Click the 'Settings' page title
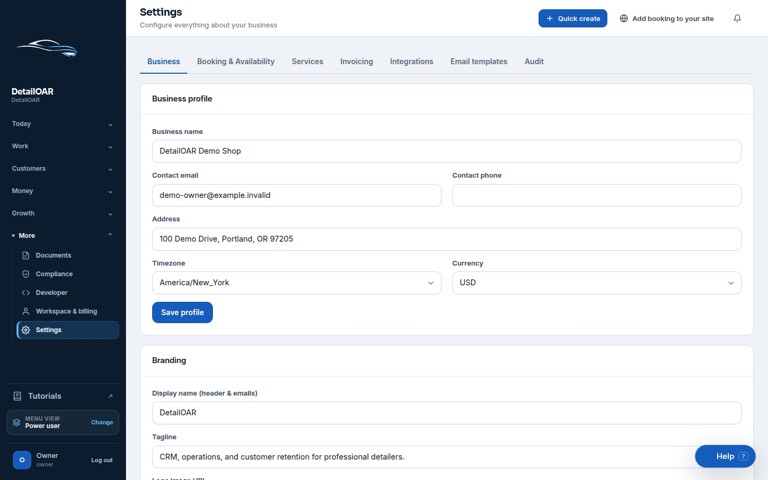 click(161, 12)
